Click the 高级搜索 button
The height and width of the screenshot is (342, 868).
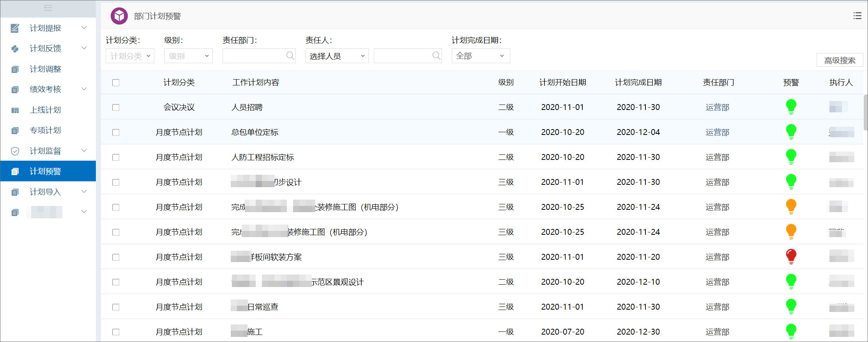pyautogui.click(x=840, y=60)
